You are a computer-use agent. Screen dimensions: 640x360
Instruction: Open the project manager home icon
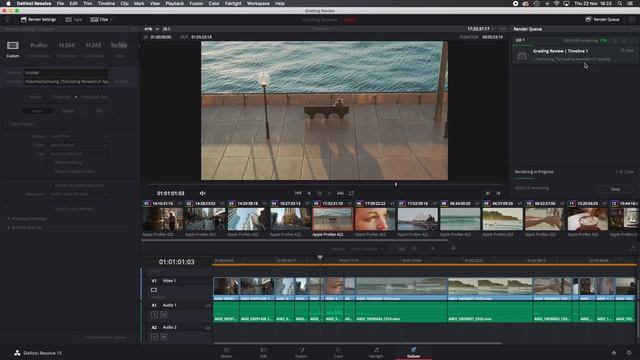coord(614,353)
